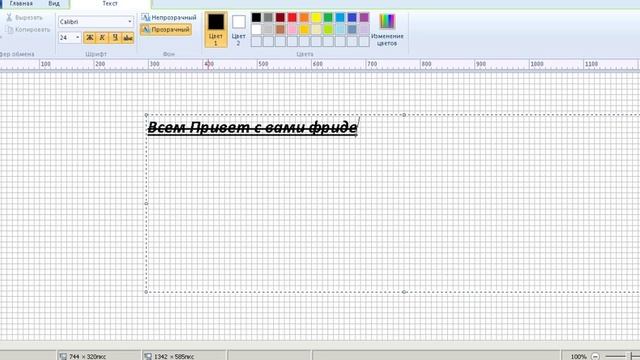This screenshot has height=360, width=640.
Task: Click the Копировать (copy) button
Action: [x=29, y=29]
